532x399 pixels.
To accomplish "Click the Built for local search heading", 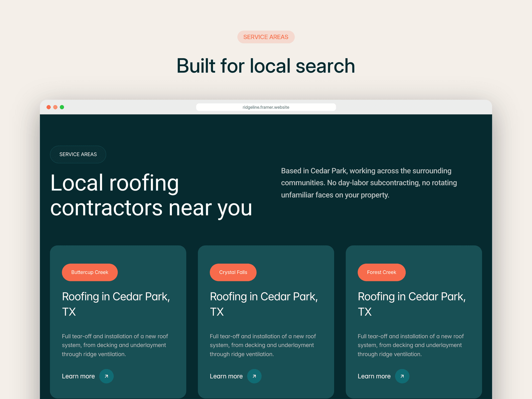I will click(266, 66).
